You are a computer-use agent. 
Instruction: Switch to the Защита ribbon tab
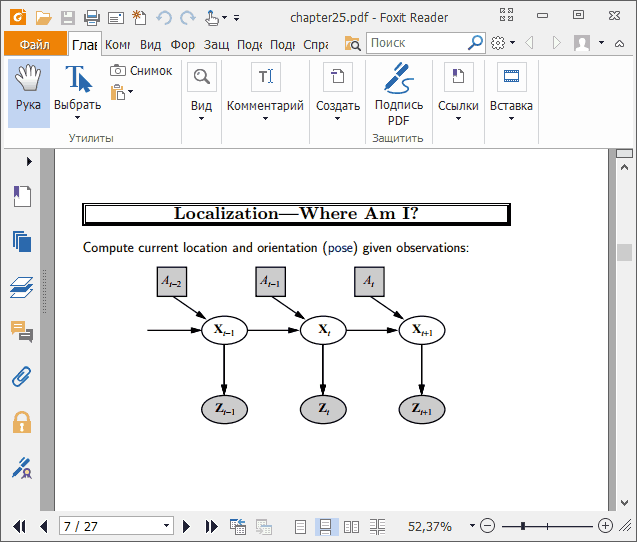pos(217,44)
